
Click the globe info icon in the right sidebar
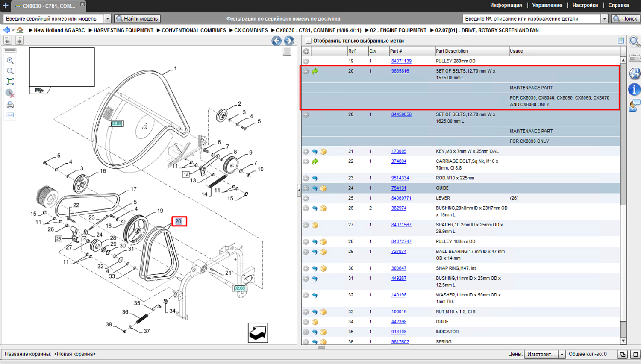tap(635, 73)
